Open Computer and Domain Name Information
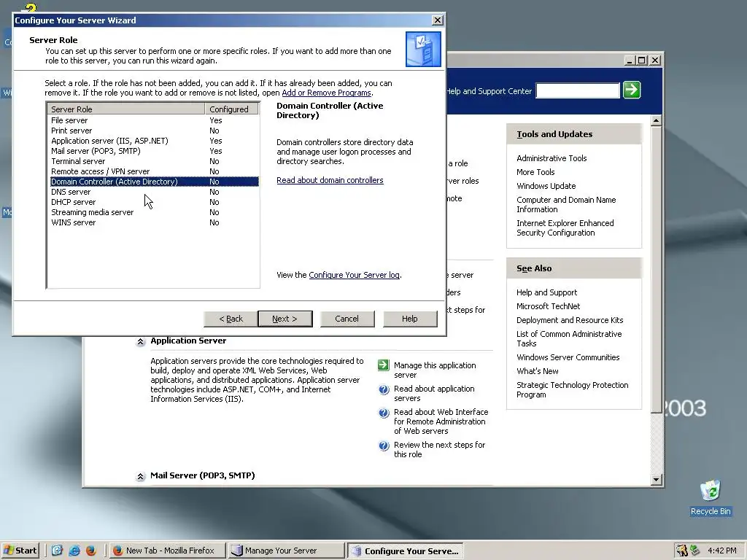 click(x=566, y=204)
